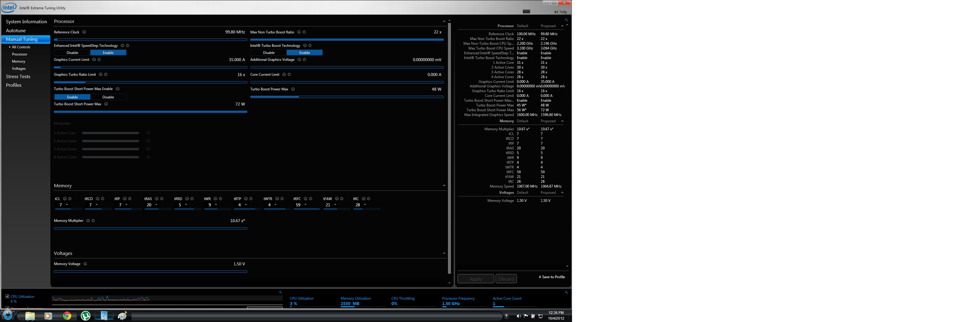Show info for Turbo Boost Short Power Max Enable
The height and width of the screenshot is (322, 980).
[118, 89]
